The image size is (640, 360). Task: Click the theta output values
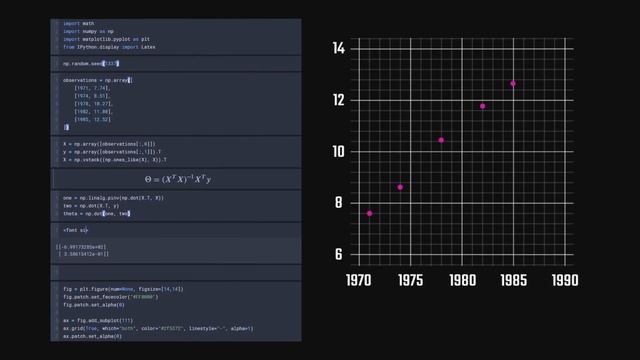tap(82, 250)
